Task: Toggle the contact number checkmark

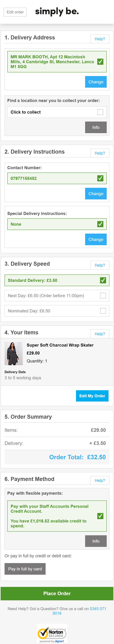Action: (x=100, y=178)
